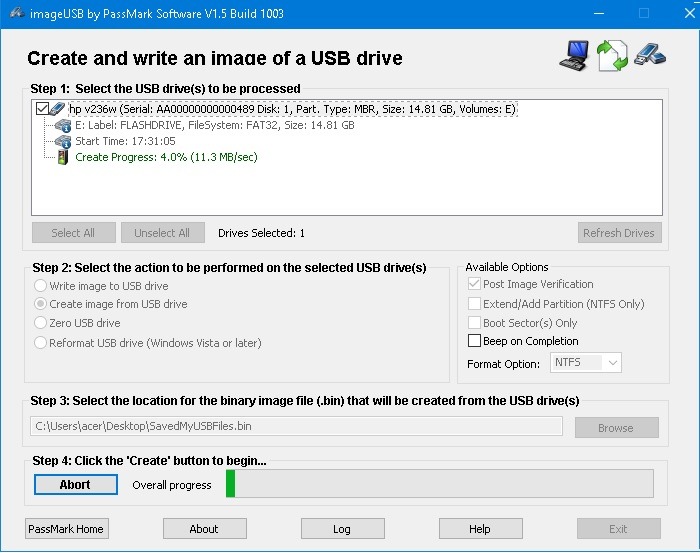View the Log
This screenshot has width=700, height=553.
click(x=342, y=529)
